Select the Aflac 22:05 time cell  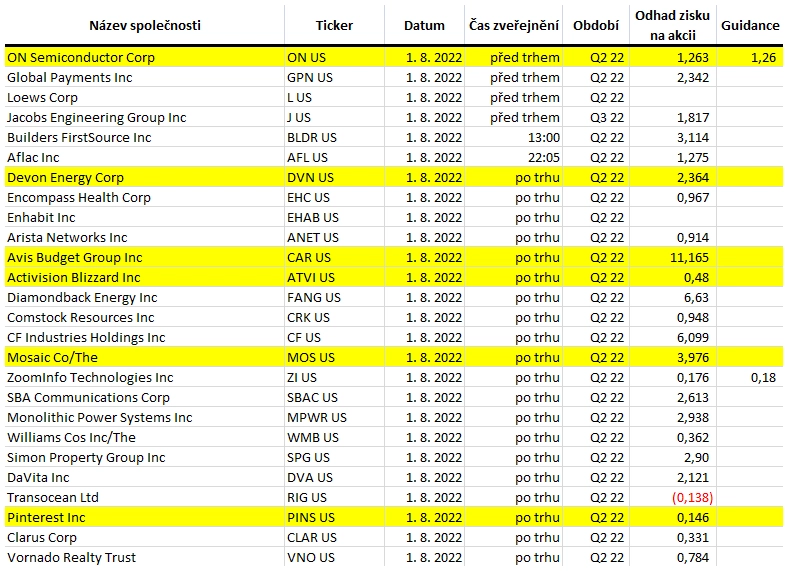point(514,158)
